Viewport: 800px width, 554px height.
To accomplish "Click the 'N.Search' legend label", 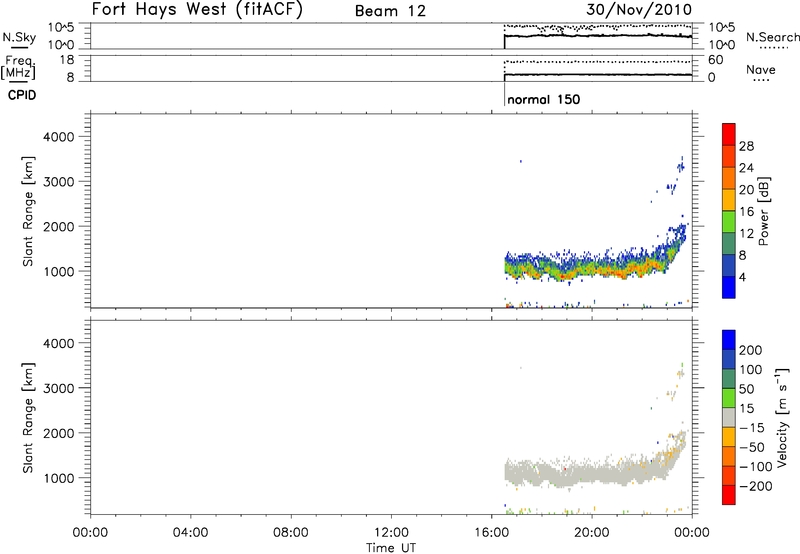I will point(772,37).
